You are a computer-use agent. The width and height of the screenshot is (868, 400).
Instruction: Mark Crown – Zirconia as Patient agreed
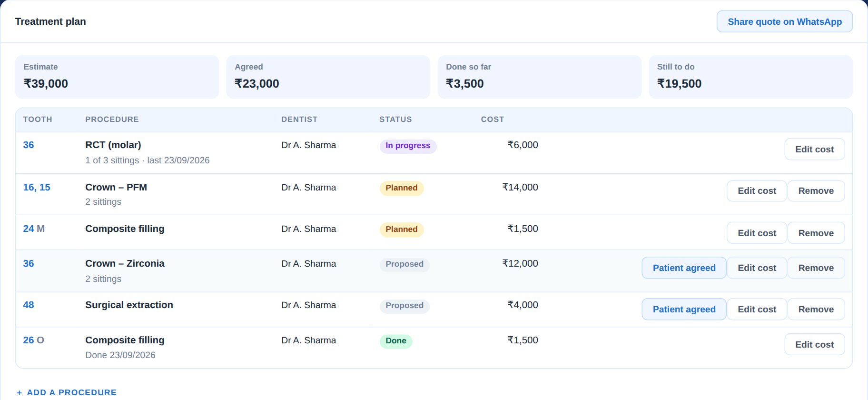tap(684, 268)
